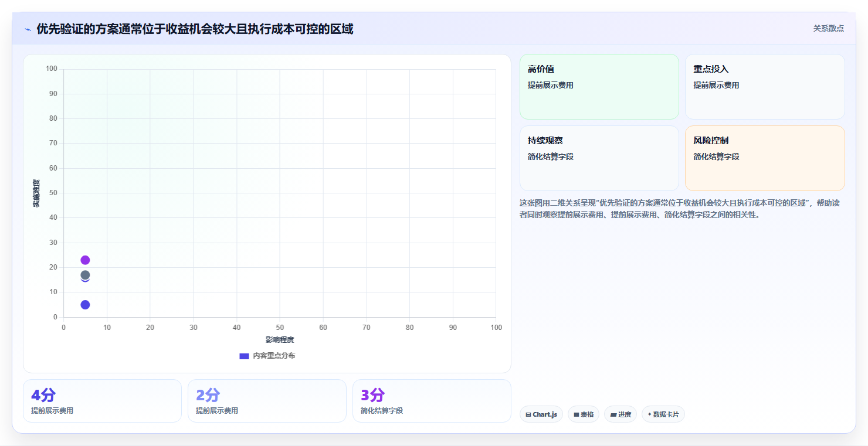The image size is (868, 446).
Task: Click the 4分 score value
Action: [43, 395]
